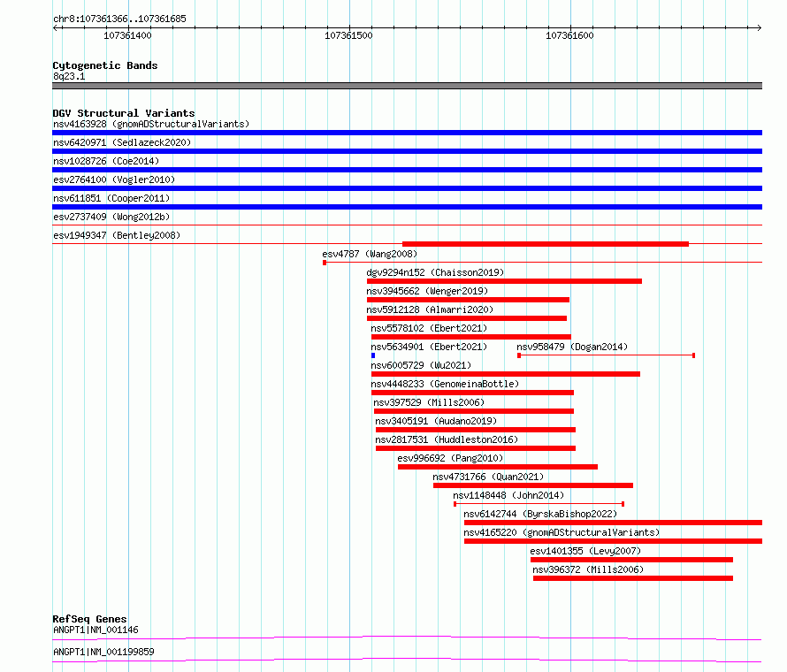Click the thin red Dogan2014 variant line

607,355
